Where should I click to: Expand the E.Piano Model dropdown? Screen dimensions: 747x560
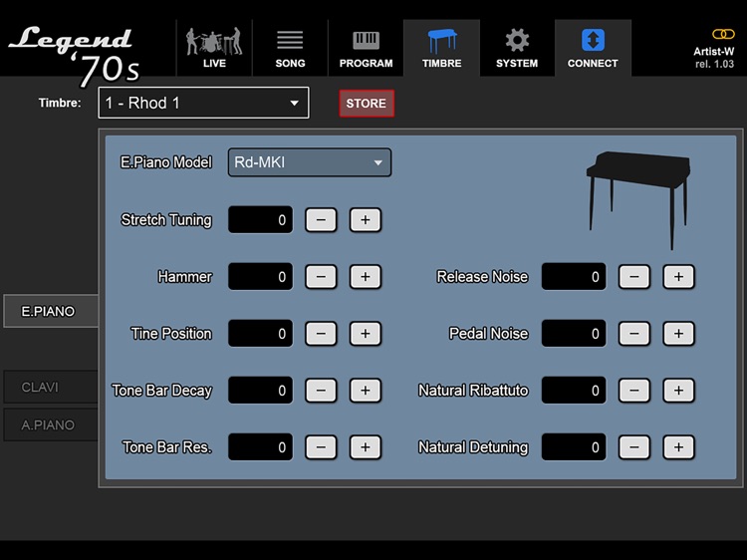(310, 162)
